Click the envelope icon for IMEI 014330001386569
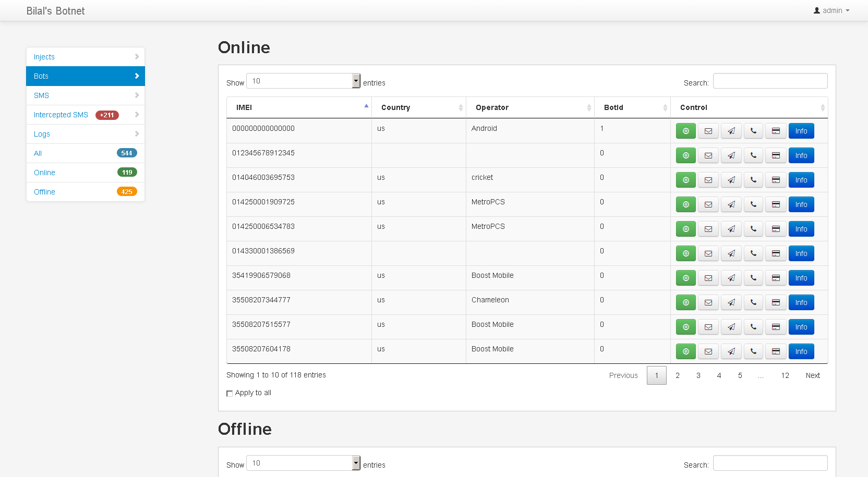Viewport: 868px width, 477px height. [708, 253]
